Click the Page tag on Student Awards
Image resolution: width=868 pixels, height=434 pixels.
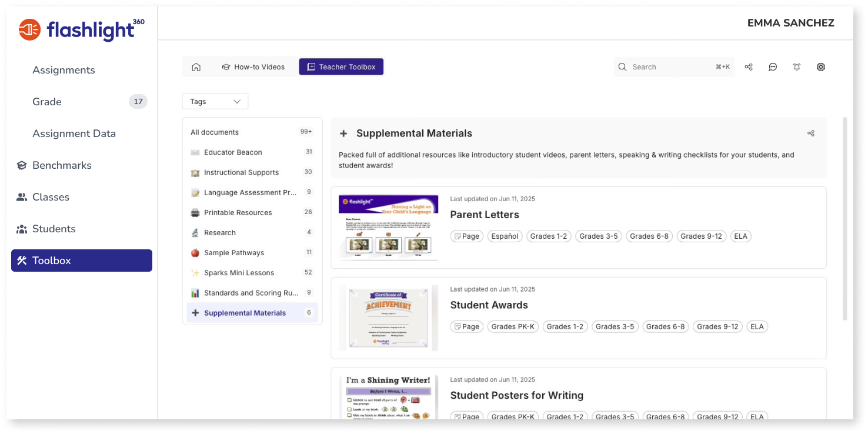467,327
